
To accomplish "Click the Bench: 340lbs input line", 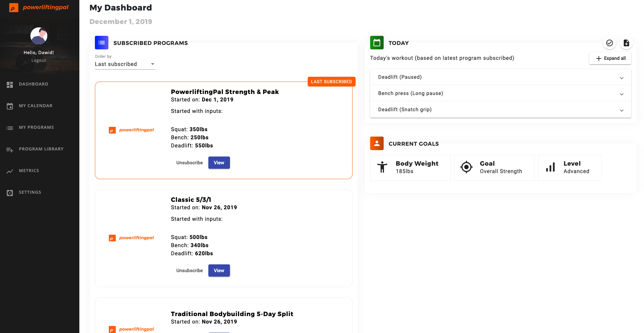I will (x=189, y=245).
